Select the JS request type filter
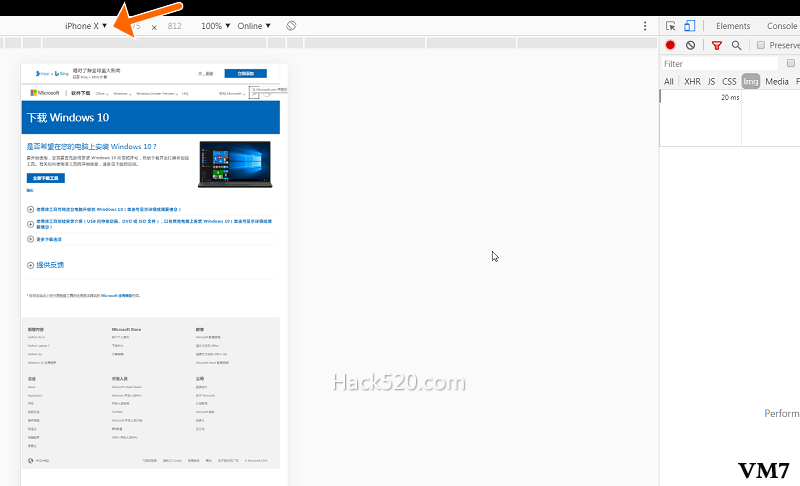The image size is (800, 486). (x=711, y=82)
